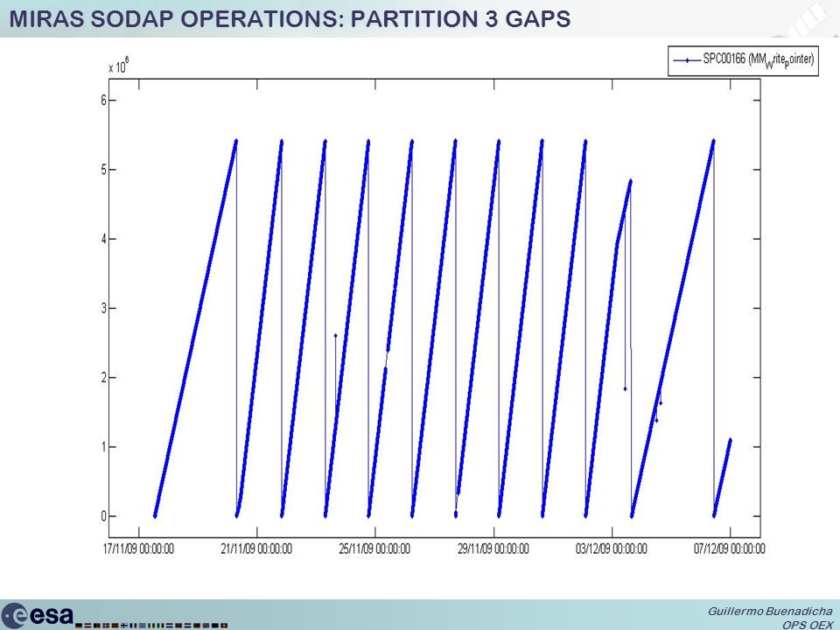Click the outlier data point near 1.8 after 03/12
This screenshot has height=630, width=840.
625,388
